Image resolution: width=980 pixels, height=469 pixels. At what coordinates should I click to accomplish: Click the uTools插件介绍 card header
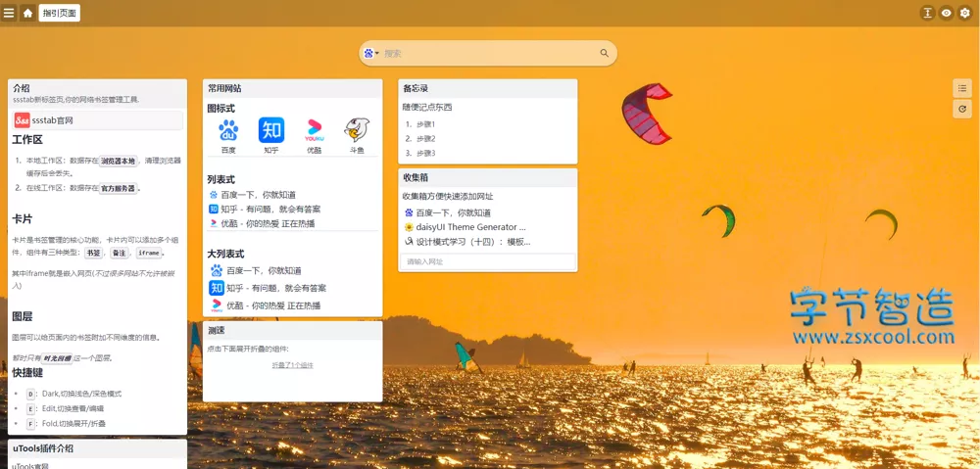pyautogui.click(x=97, y=448)
